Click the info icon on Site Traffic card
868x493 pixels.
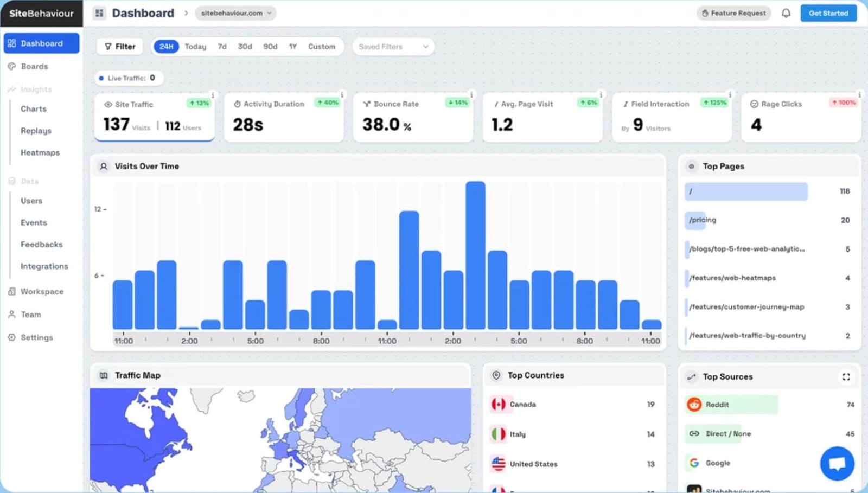213,95
